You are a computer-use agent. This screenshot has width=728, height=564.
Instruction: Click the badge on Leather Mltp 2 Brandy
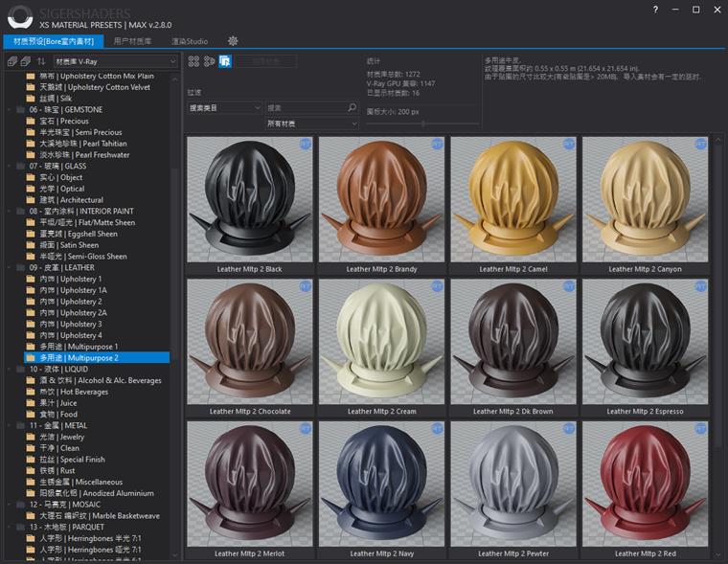437,145
